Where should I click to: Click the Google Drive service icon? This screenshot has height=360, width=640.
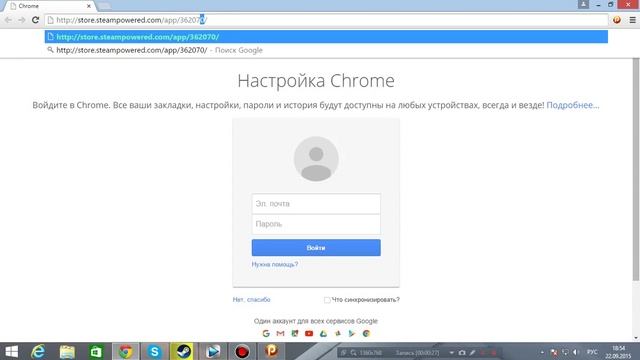pyautogui.click(x=323, y=333)
